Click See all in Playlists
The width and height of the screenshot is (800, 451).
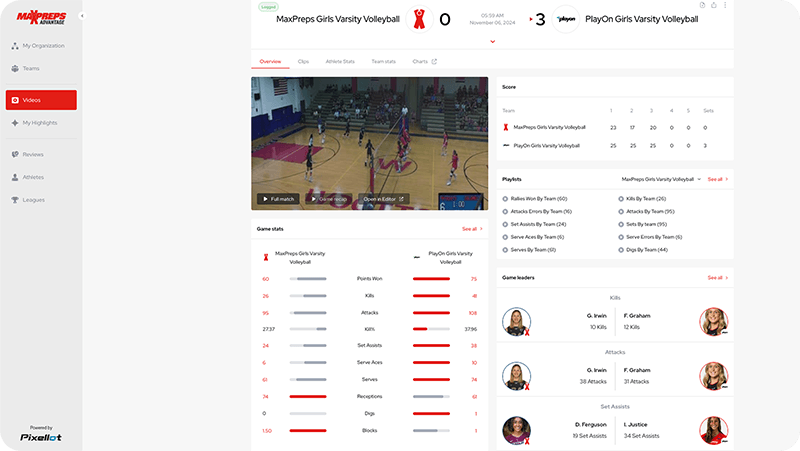point(718,180)
